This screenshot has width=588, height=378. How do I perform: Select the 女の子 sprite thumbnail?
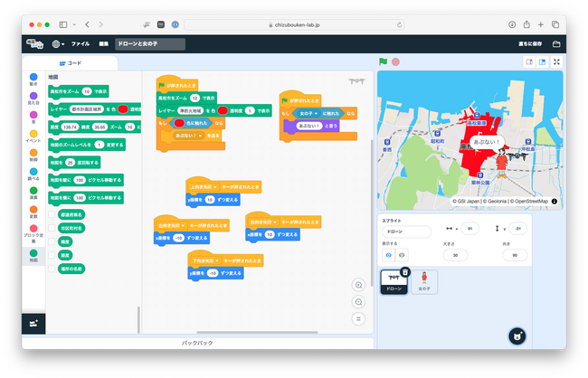(424, 282)
